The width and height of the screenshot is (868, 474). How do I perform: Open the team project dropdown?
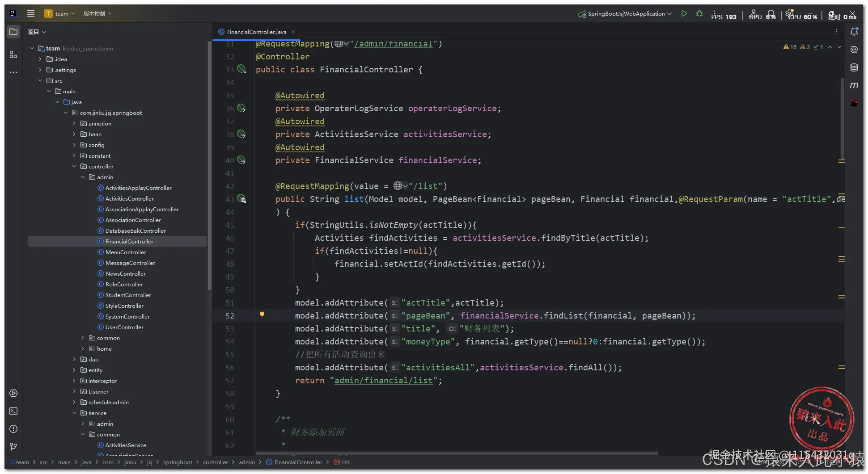point(60,13)
